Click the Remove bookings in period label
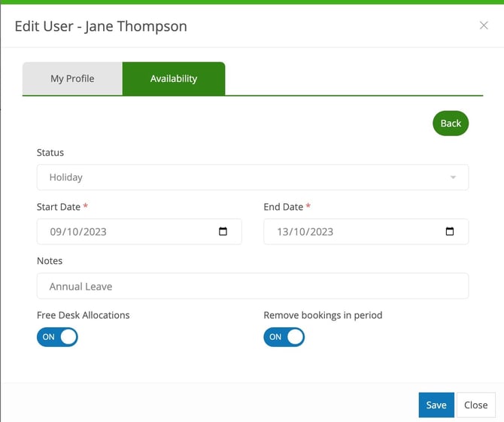The image size is (504, 422). tap(323, 315)
